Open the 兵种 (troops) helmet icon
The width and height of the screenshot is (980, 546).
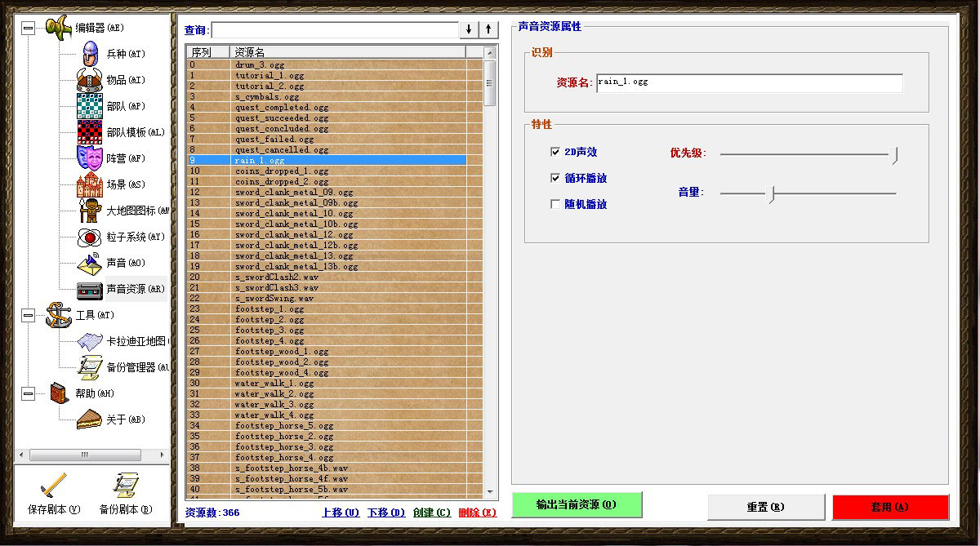pyautogui.click(x=90, y=54)
